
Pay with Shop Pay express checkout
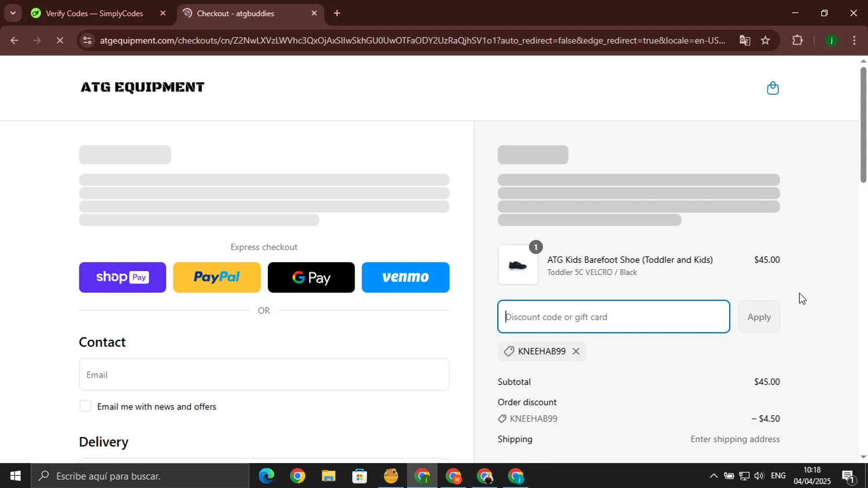[x=123, y=277]
